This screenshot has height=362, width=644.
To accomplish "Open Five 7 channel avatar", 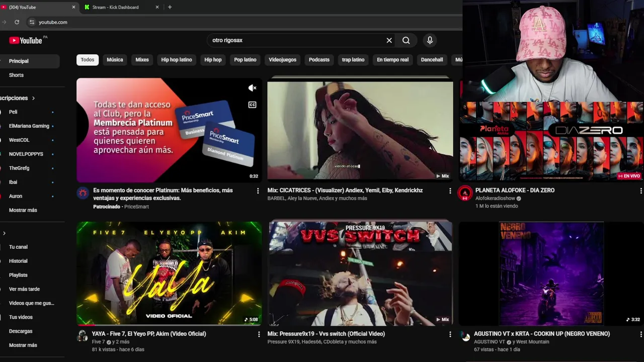I will 83,336.
